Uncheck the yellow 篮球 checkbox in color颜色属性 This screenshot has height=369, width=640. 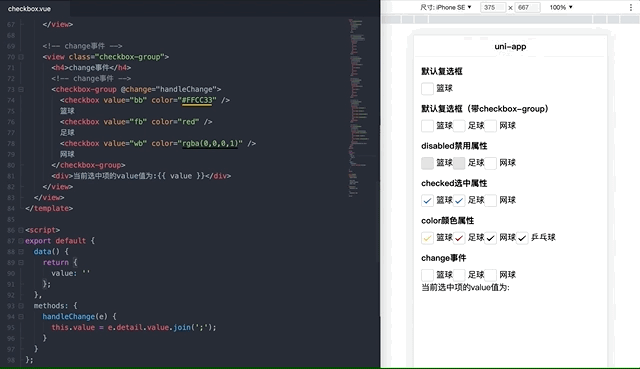point(427,238)
